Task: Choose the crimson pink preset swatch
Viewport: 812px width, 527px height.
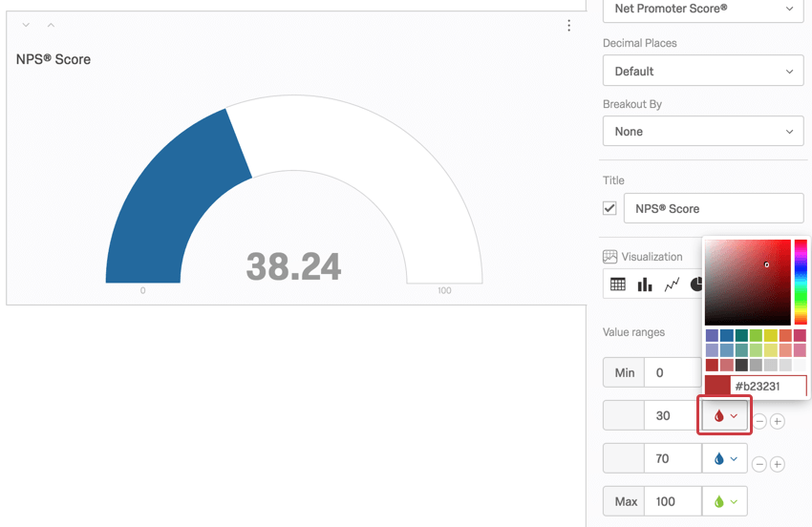Action: [x=801, y=335]
